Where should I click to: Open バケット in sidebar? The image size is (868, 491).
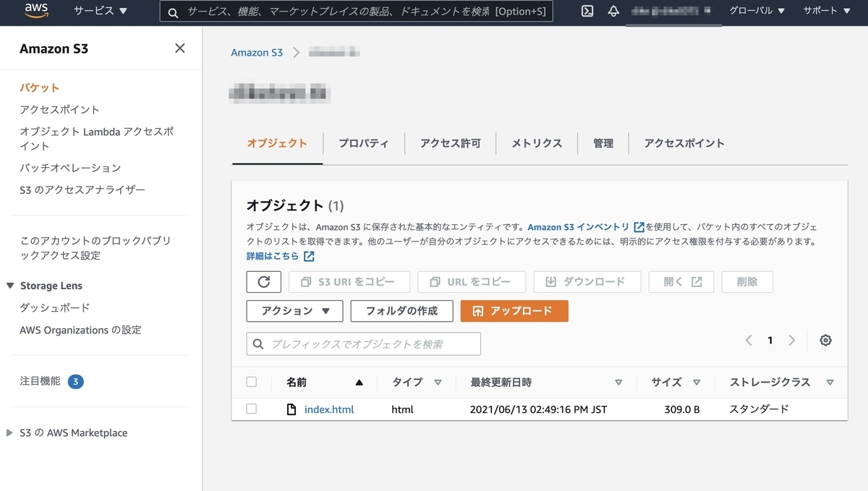[40, 87]
